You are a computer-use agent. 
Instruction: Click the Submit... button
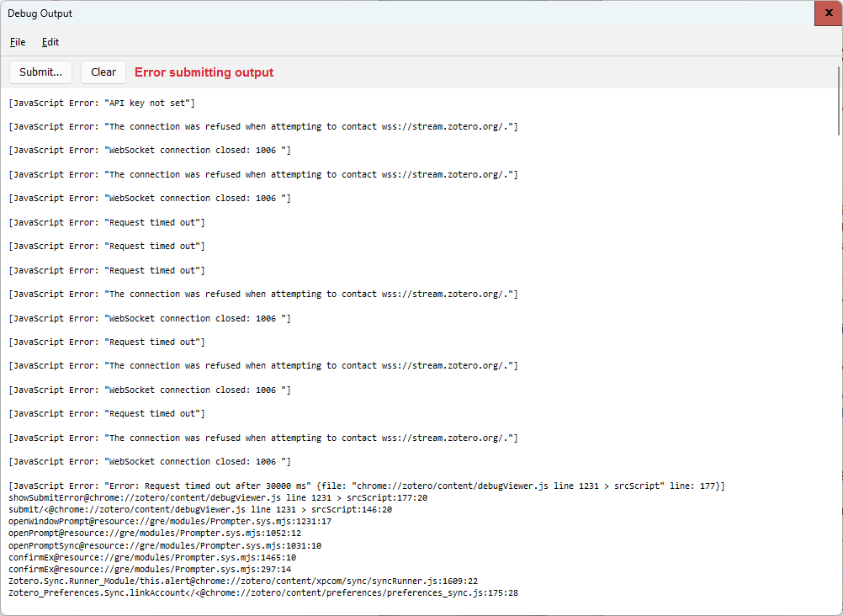(x=41, y=72)
